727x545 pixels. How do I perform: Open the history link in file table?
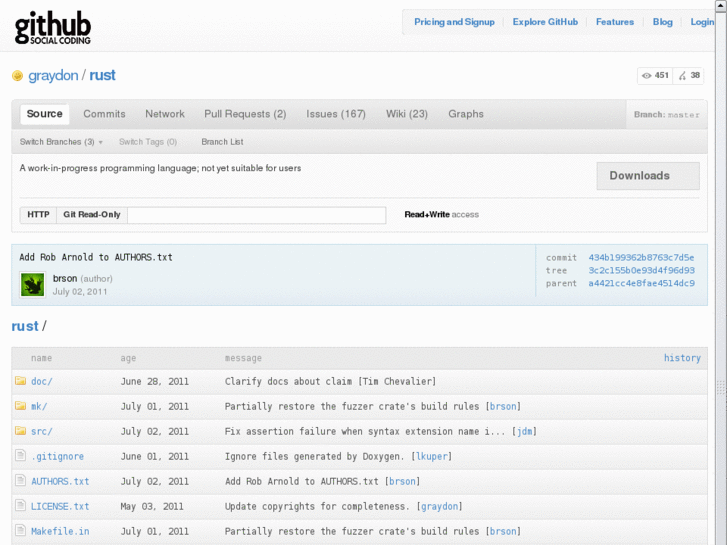pos(682,358)
